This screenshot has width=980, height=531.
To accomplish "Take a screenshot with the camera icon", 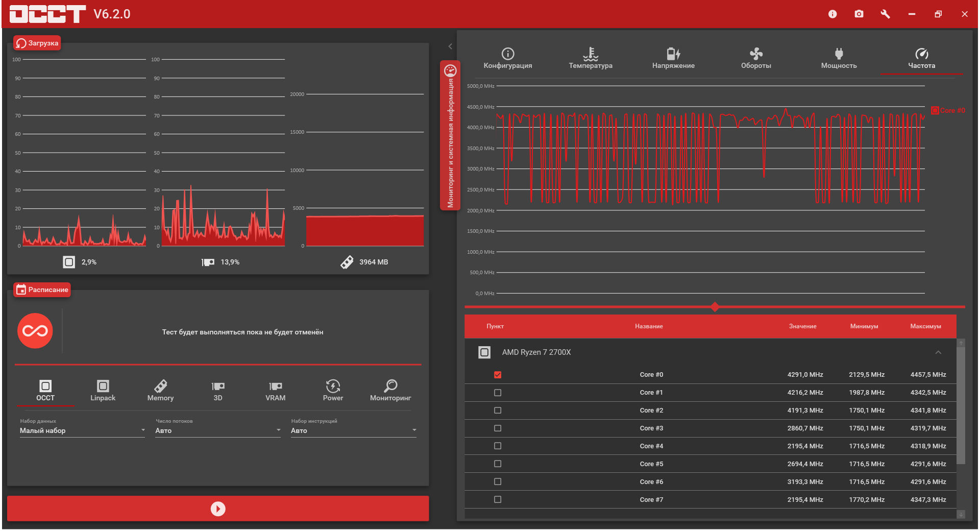I will coord(859,14).
